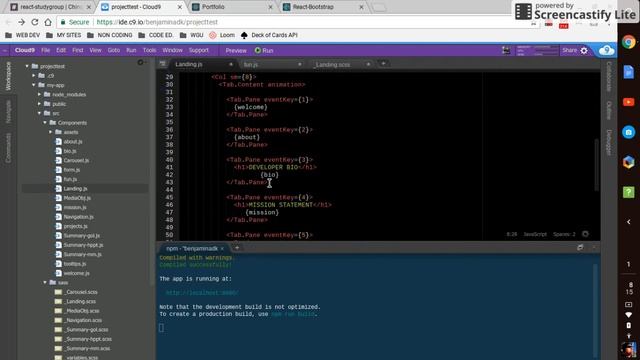The image size is (640, 360).
Task: Maximize the terminal pane icon
Action: pos(580,247)
